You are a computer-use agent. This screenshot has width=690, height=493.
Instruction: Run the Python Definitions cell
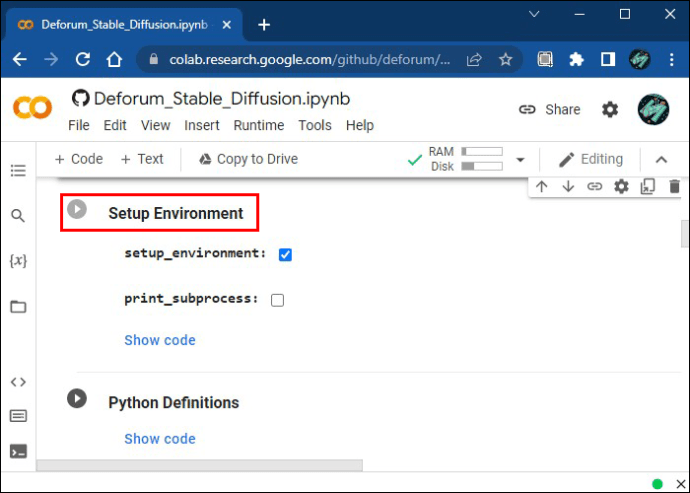pos(77,398)
